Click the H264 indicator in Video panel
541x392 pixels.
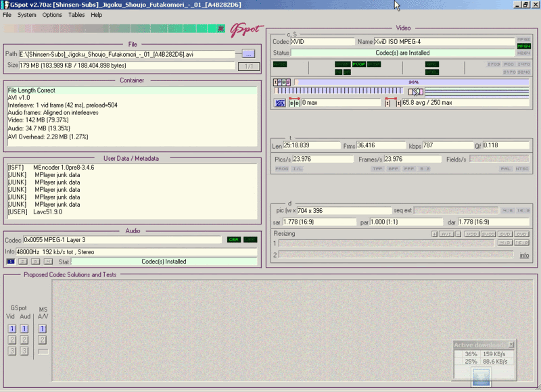523,53
